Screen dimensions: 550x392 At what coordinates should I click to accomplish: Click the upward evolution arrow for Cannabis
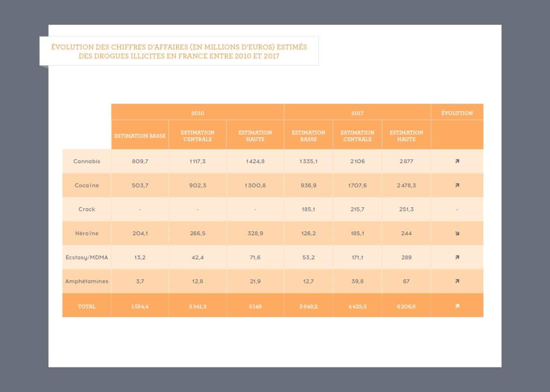click(457, 161)
